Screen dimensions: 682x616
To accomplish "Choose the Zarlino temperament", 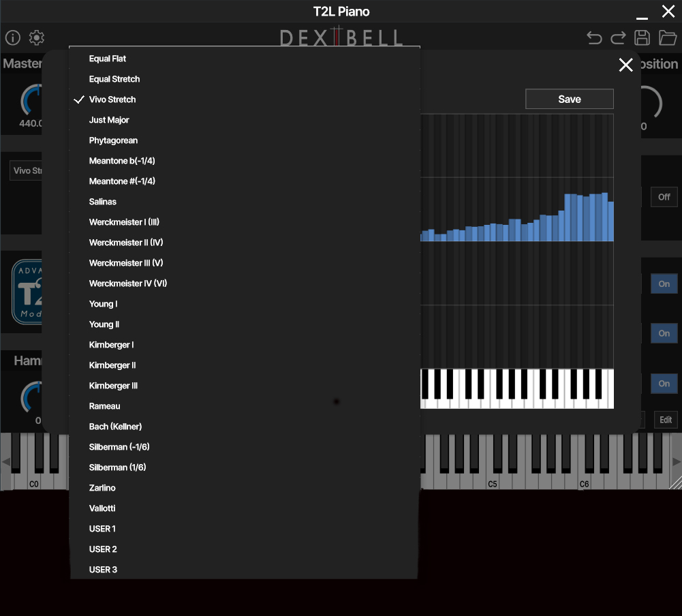I will point(244,488).
